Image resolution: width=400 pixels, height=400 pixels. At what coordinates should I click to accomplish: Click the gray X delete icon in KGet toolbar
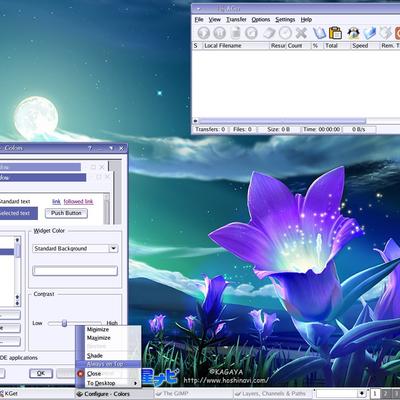301,33
